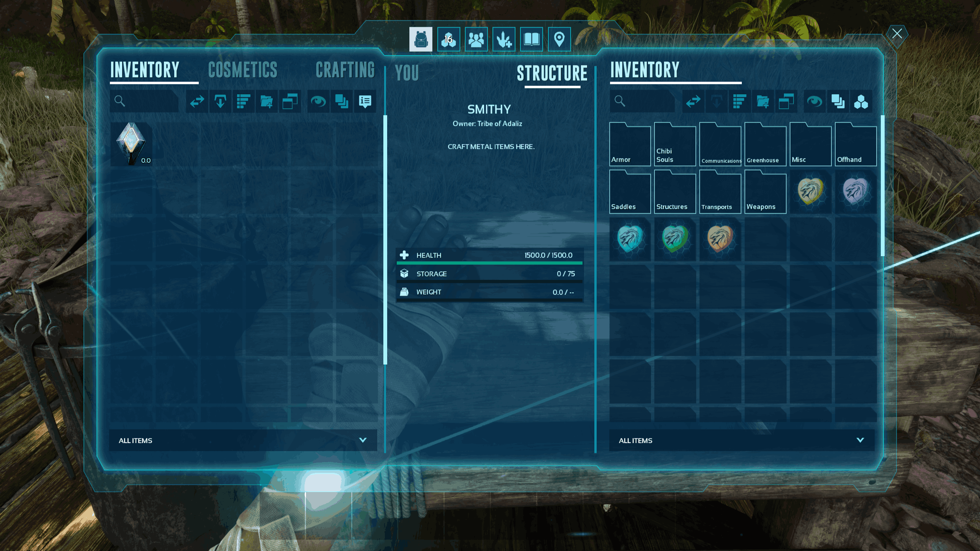This screenshot has width=980, height=551.
Task: Switch to the CRAFTING tab
Action: [345, 70]
